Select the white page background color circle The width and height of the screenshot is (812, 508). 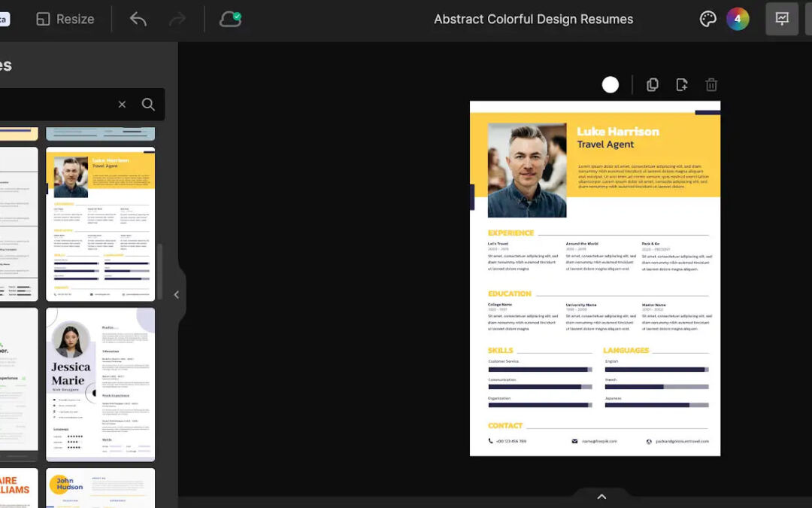coord(611,85)
